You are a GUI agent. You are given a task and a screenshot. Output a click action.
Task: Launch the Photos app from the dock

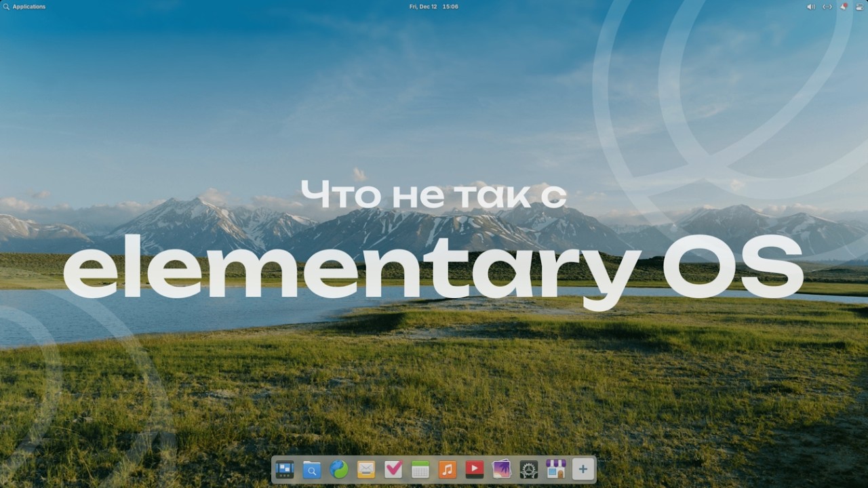click(x=502, y=469)
